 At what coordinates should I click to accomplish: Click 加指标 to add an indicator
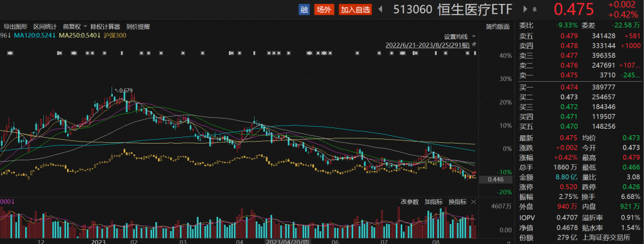tap(434, 202)
